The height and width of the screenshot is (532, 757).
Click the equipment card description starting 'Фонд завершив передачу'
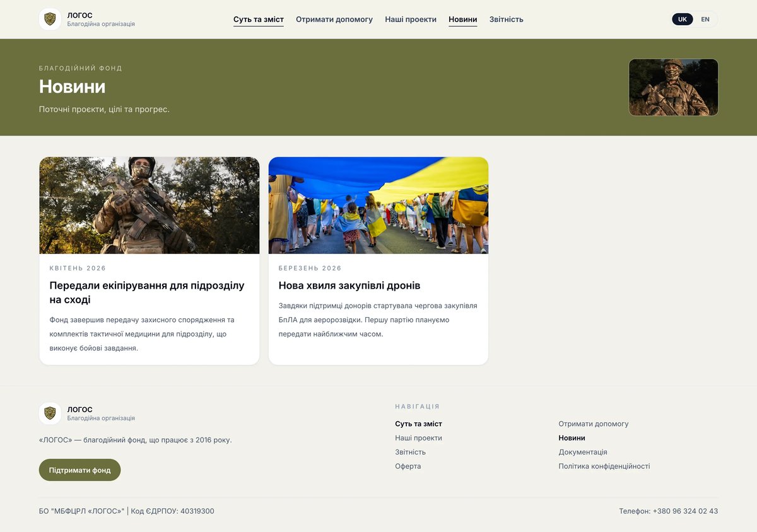click(142, 334)
